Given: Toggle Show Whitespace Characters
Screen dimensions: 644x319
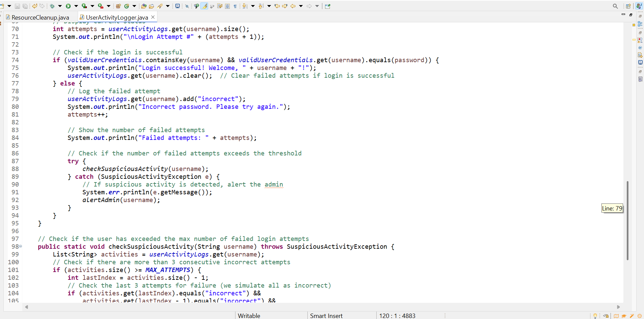Looking at the screenshot, I should click(235, 6).
